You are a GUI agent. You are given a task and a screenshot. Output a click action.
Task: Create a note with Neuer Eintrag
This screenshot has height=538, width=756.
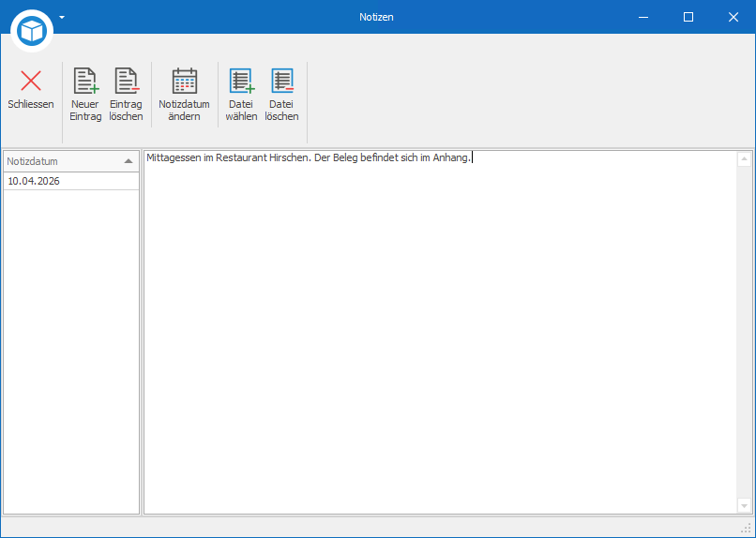point(85,94)
